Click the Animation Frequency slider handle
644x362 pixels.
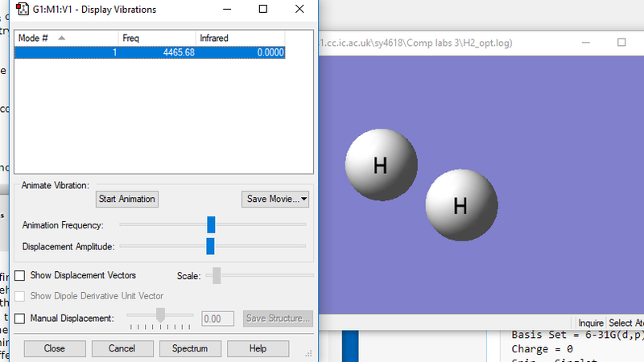click(x=211, y=225)
